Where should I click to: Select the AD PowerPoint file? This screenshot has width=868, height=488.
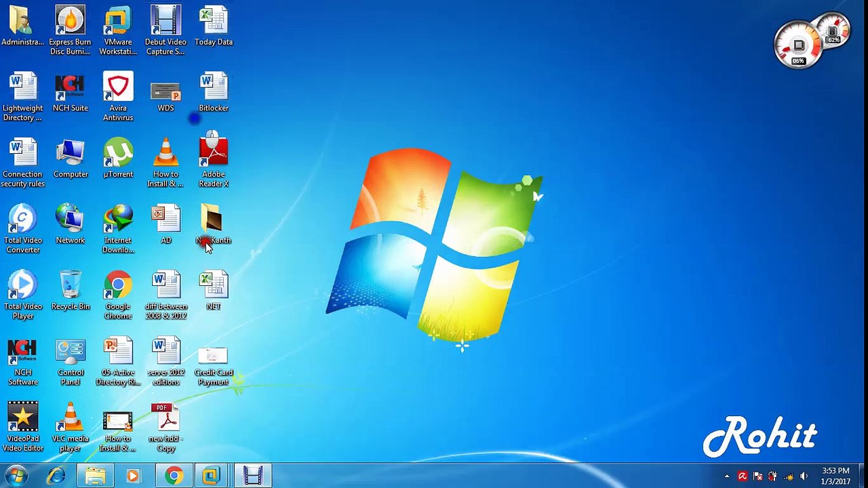coord(165,224)
